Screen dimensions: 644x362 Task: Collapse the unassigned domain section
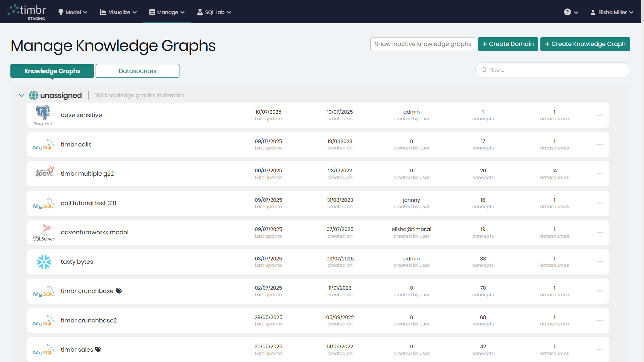point(21,95)
